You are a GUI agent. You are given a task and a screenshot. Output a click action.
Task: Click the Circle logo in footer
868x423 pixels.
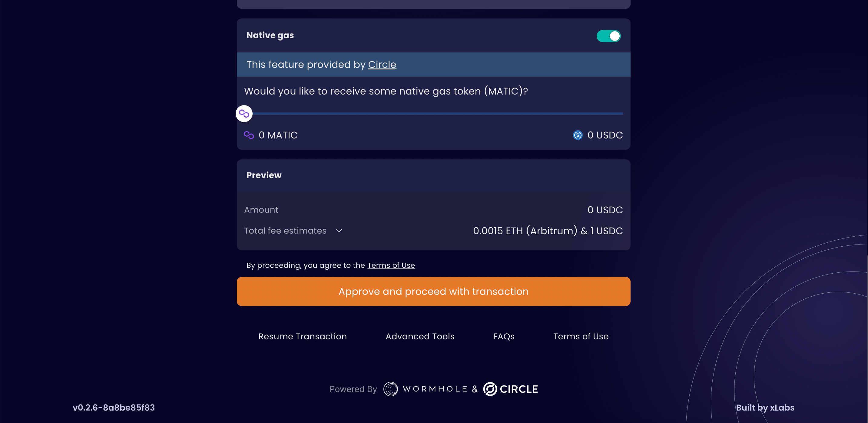tap(511, 389)
